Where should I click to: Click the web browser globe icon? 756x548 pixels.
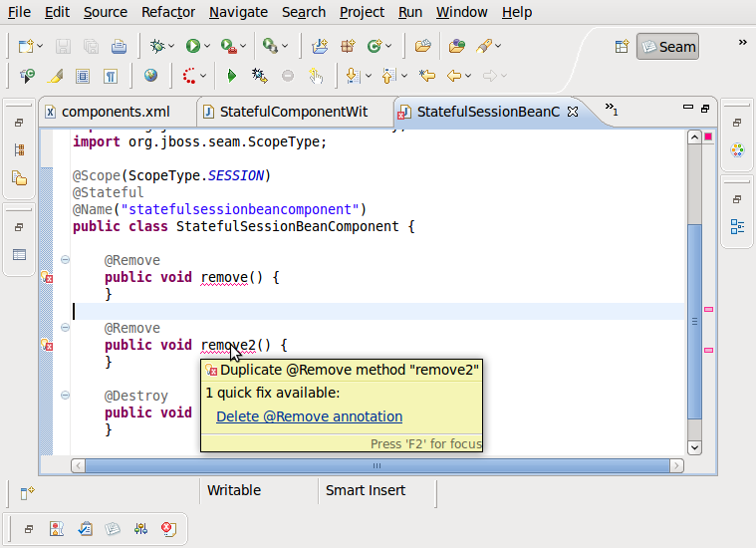pyautogui.click(x=150, y=76)
